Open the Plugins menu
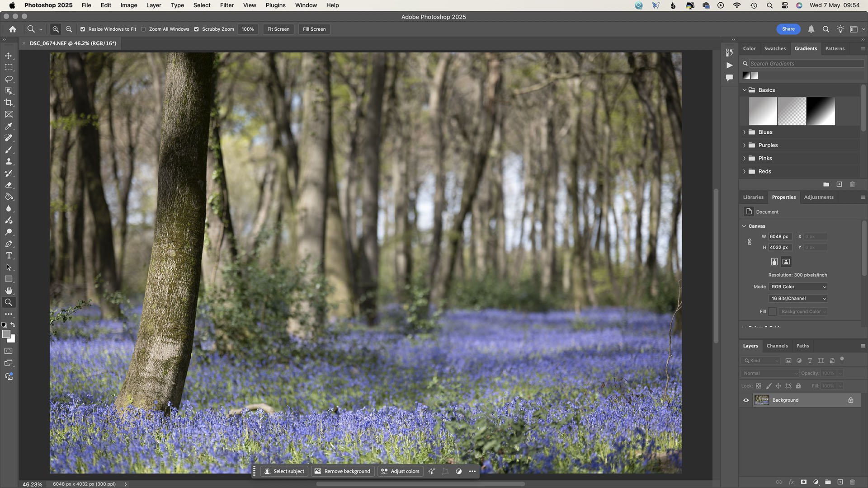The width and height of the screenshot is (868, 488). (275, 5)
